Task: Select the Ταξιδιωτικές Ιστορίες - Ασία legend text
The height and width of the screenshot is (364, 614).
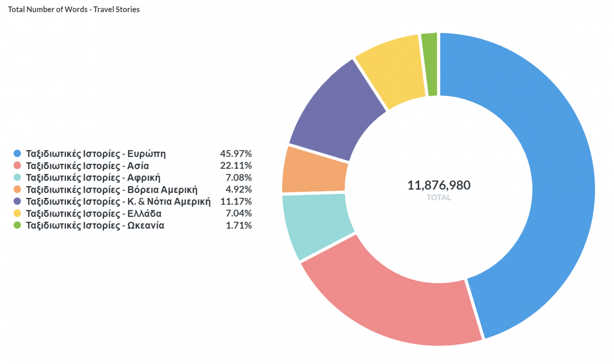Action: [x=87, y=166]
